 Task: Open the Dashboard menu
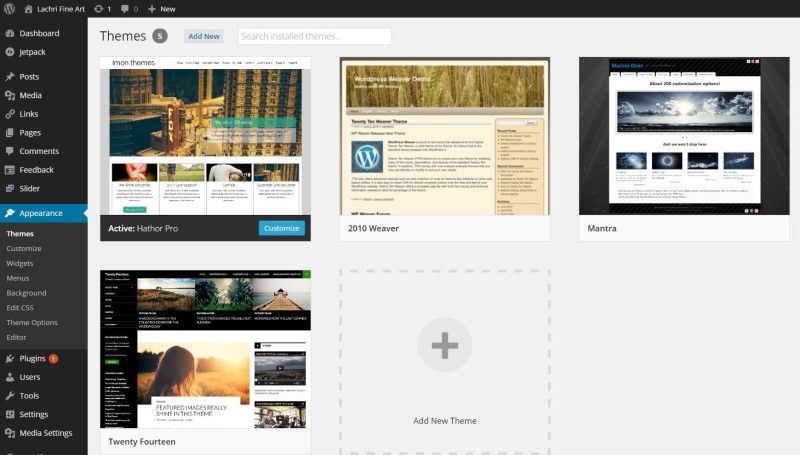39,33
